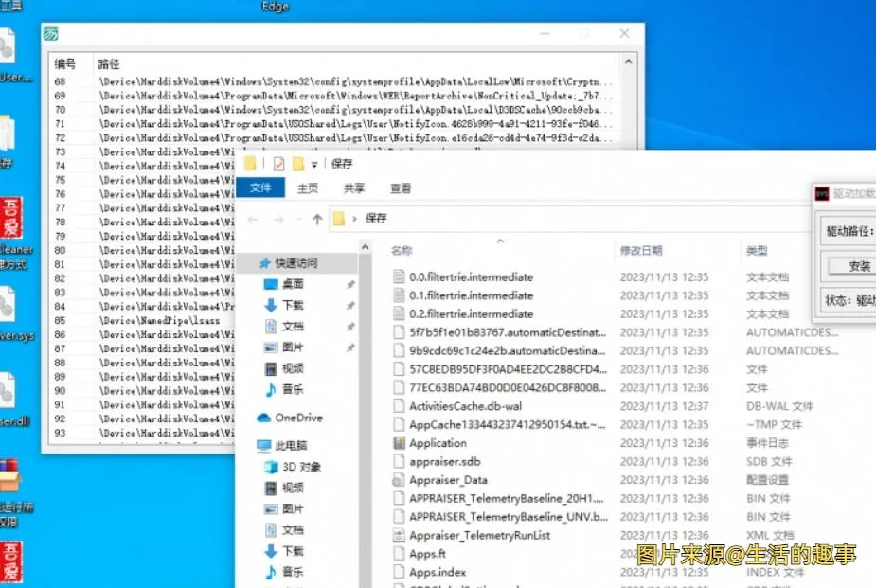Select 0.0.filtertrie.intermediate file
The image size is (876, 588).
[x=471, y=277]
